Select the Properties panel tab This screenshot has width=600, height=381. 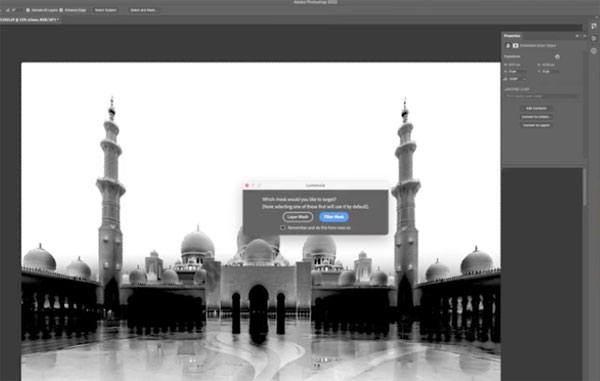512,36
